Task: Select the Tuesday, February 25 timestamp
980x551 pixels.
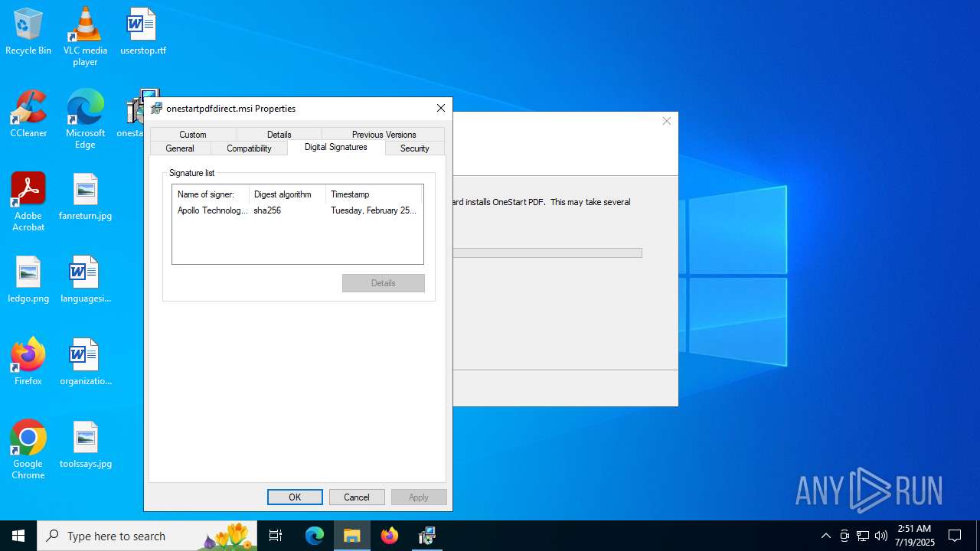Action: [374, 210]
